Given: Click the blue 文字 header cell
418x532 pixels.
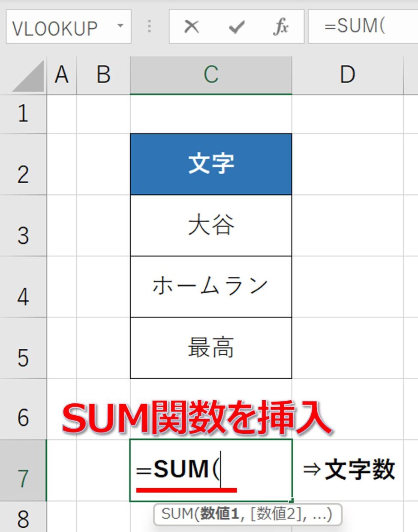Looking at the screenshot, I should (211, 164).
